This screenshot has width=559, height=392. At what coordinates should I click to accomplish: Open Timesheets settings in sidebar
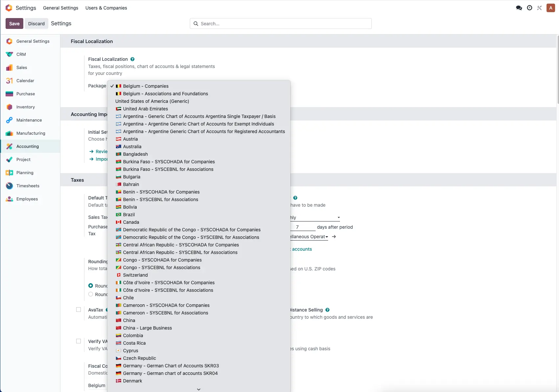(x=28, y=186)
